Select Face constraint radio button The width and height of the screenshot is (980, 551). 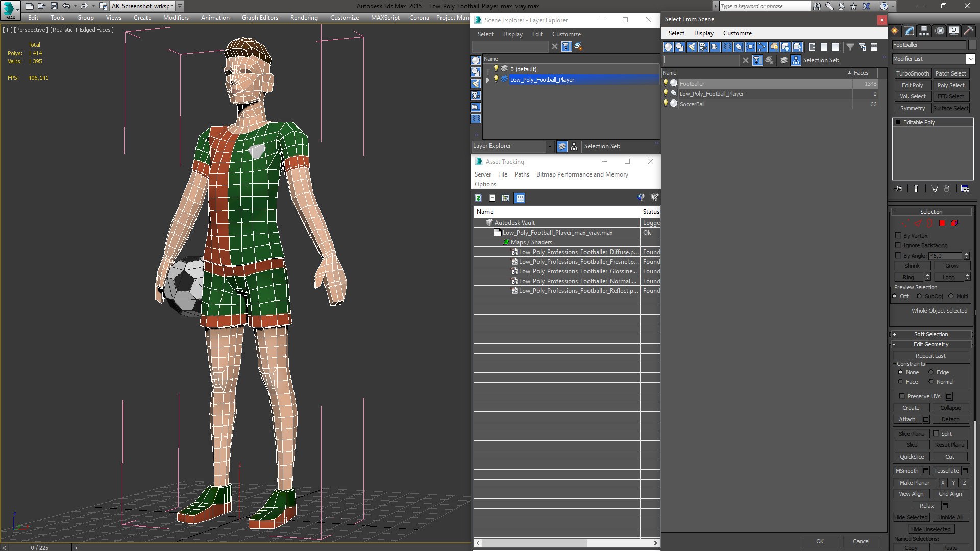pyautogui.click(x=900, y=382)
